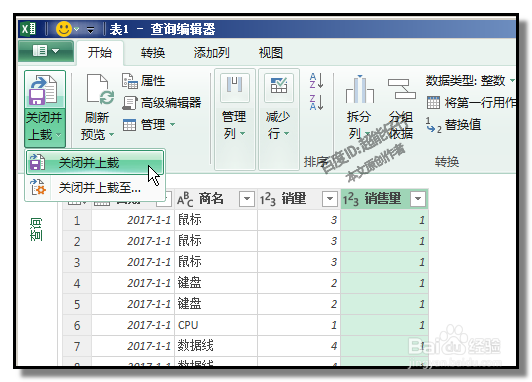Click the 拆分列 icon
The width and height of the screenshot is (532, 382).
point(360,90)
